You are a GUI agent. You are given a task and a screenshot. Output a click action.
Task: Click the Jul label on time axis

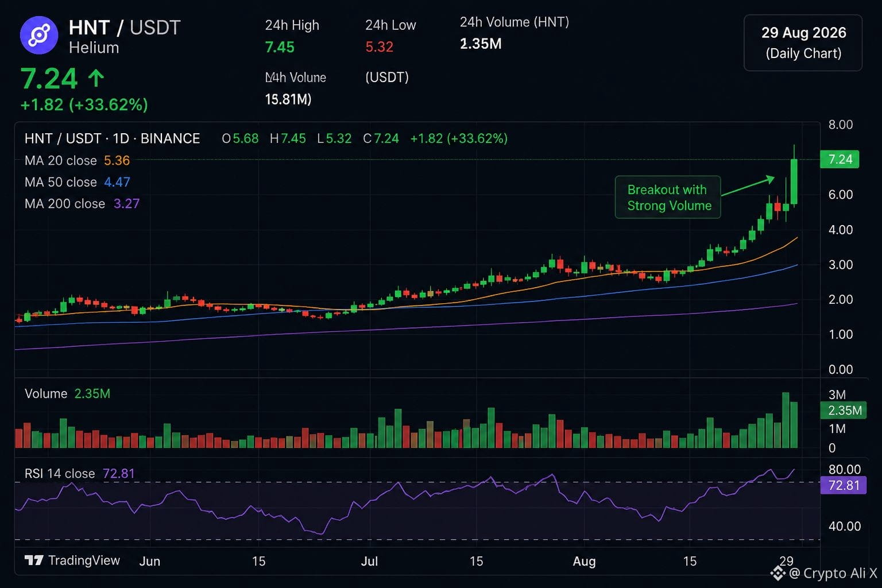(369, 561)
